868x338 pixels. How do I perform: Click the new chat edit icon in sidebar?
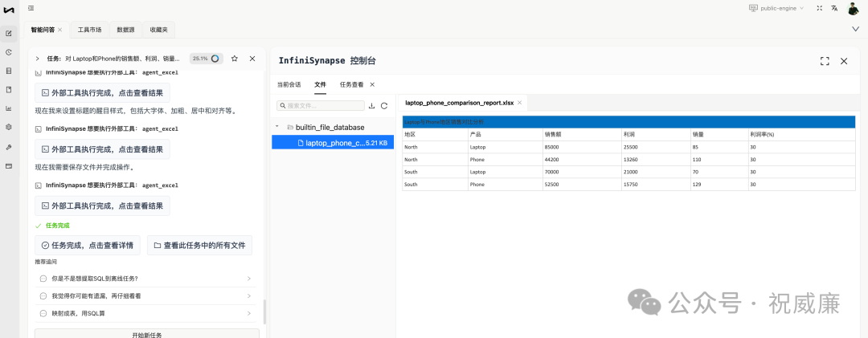point(9,34)
